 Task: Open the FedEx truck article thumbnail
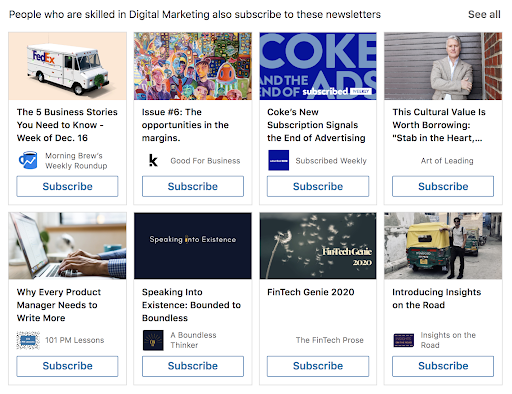(67, 66)
